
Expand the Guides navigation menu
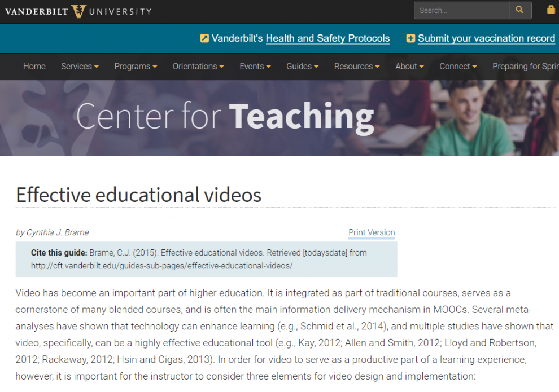click(x=302, y=66)
